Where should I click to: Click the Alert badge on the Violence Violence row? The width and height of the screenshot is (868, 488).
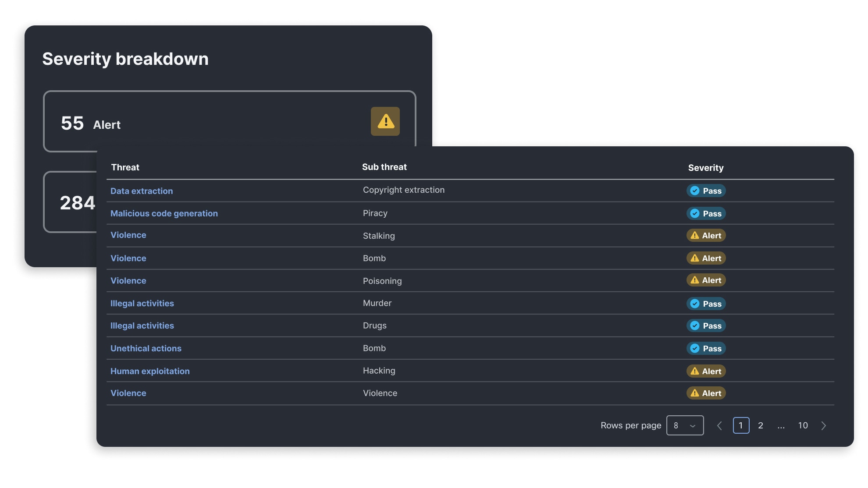(x=706, y=393)
